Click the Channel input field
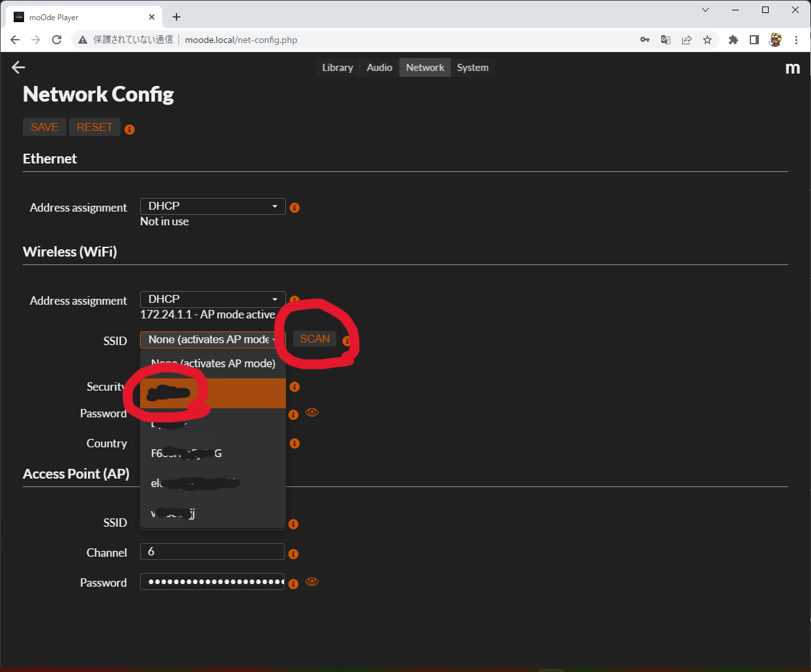This screenshot has width=811, height=672. [212, 552]
